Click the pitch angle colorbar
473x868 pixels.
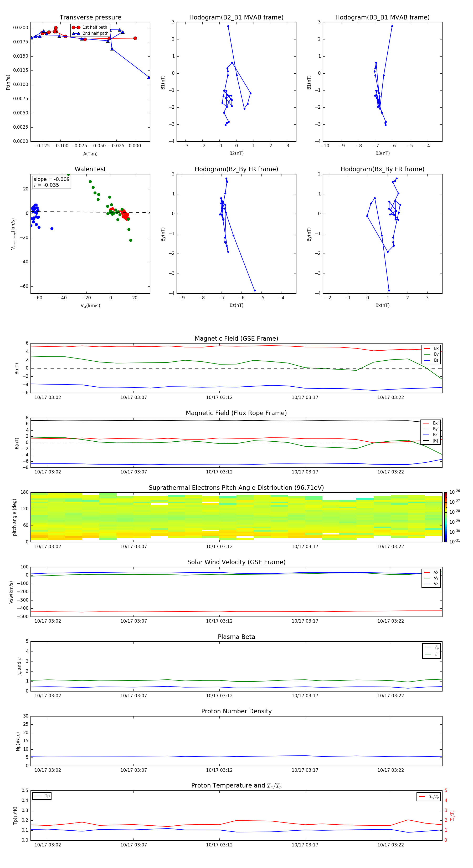pos(445,517)
